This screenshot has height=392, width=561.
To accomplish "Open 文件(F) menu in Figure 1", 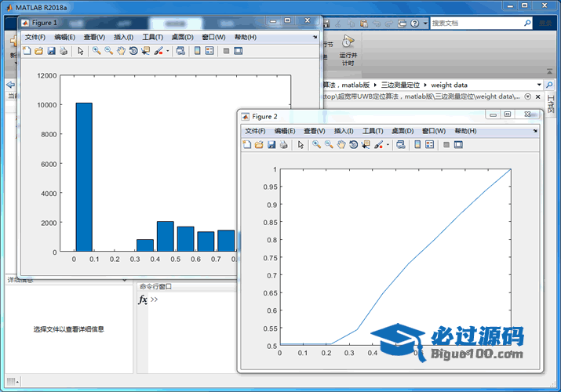I will click(x=35, y=37).
